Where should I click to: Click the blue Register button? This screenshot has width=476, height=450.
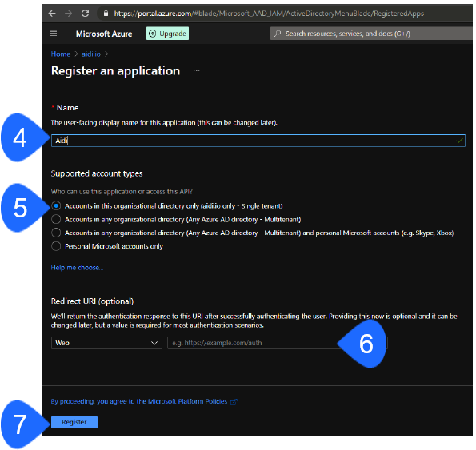[x=74, y=423]
